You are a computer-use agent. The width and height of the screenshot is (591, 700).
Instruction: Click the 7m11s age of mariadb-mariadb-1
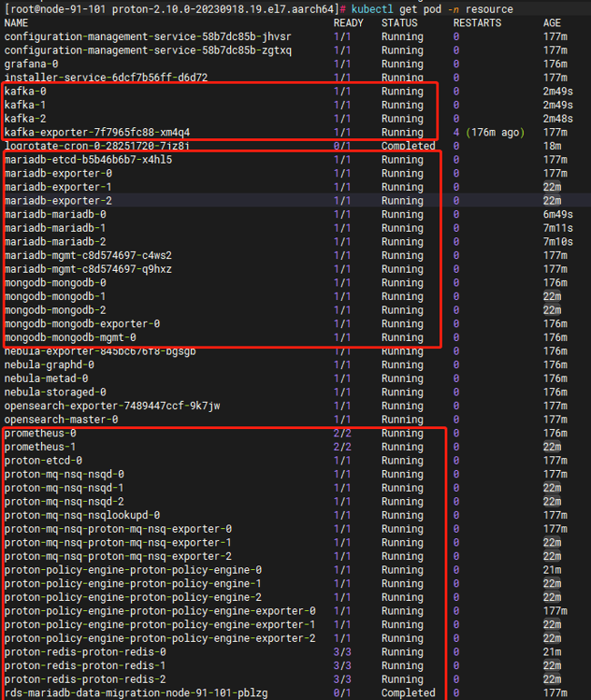[558, 227]
